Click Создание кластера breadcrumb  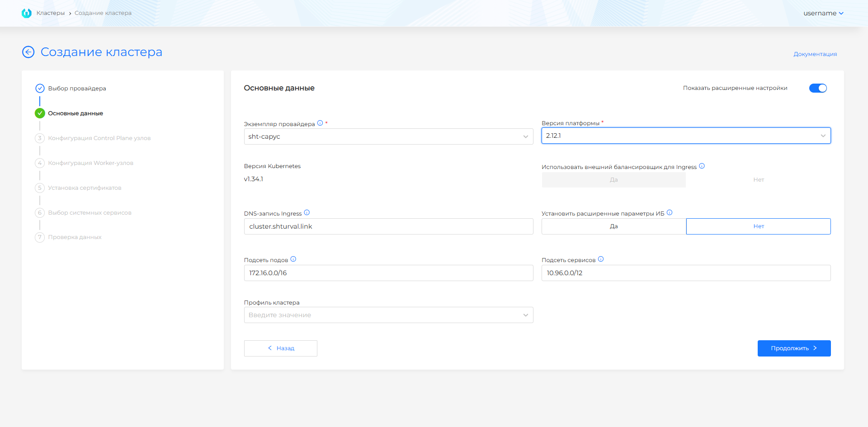(x=103, y=13)
